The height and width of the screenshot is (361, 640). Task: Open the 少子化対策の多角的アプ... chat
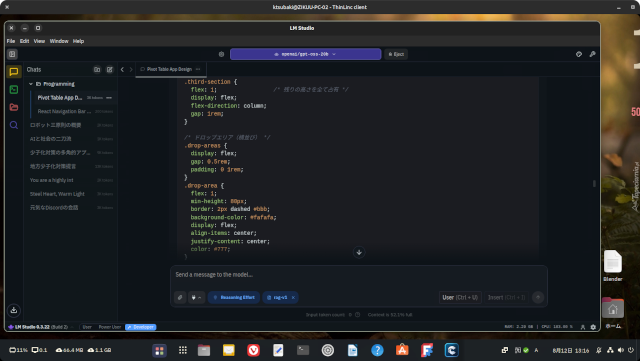click(x=71, y=153)
